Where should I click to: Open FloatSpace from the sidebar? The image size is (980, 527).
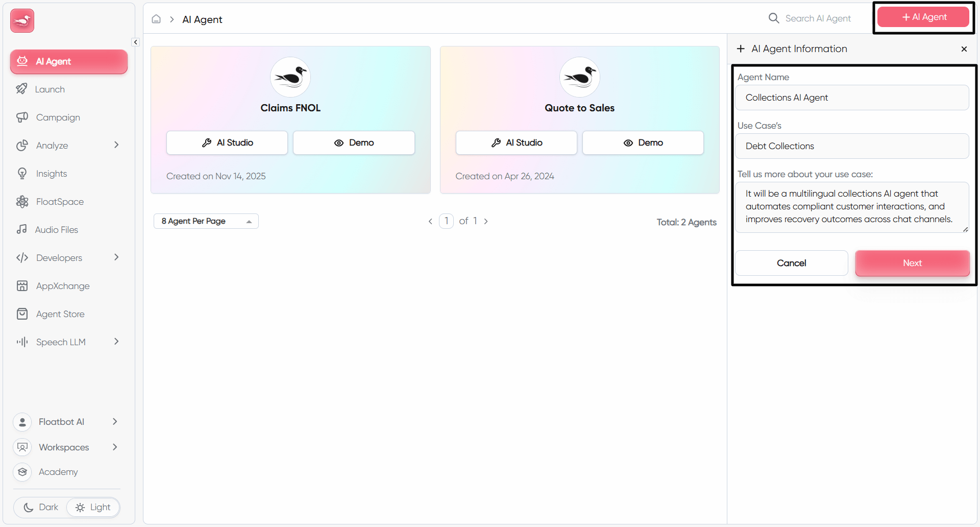pos(60,202)
